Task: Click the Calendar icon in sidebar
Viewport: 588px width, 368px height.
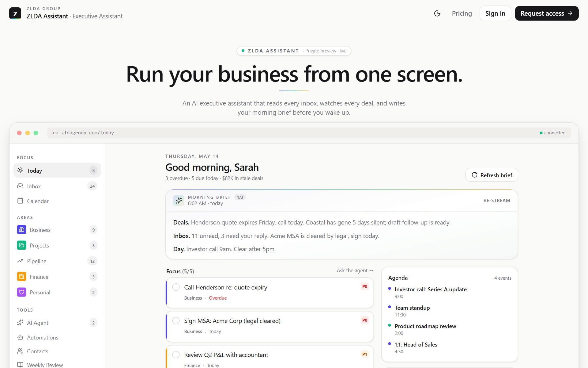Action: (x=20, y=201)
